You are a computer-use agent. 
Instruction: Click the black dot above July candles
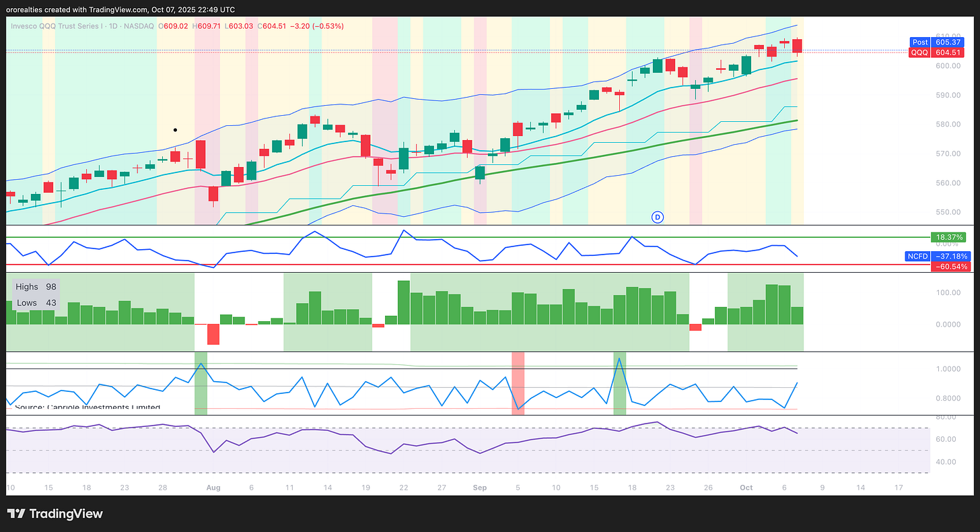click(x=175, y=129)
